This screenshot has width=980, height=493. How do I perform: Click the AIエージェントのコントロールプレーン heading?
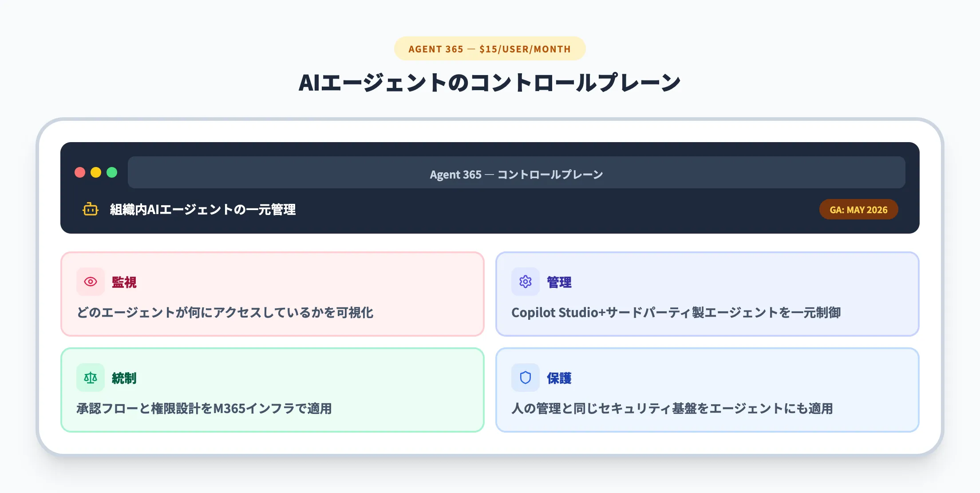[490, 82]
